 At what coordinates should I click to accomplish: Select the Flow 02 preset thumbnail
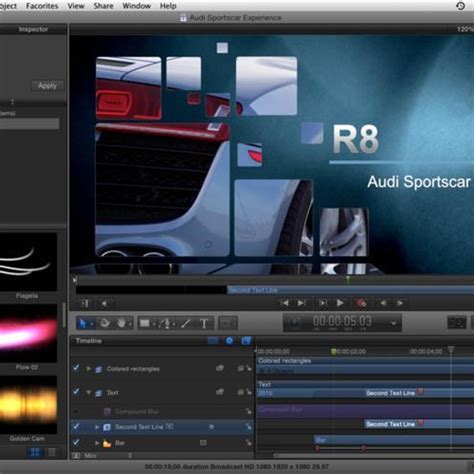[28, 333]
